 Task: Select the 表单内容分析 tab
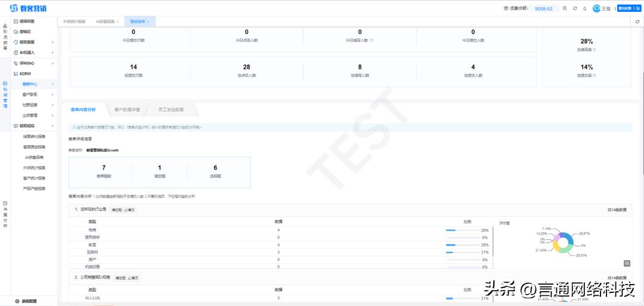83,110
